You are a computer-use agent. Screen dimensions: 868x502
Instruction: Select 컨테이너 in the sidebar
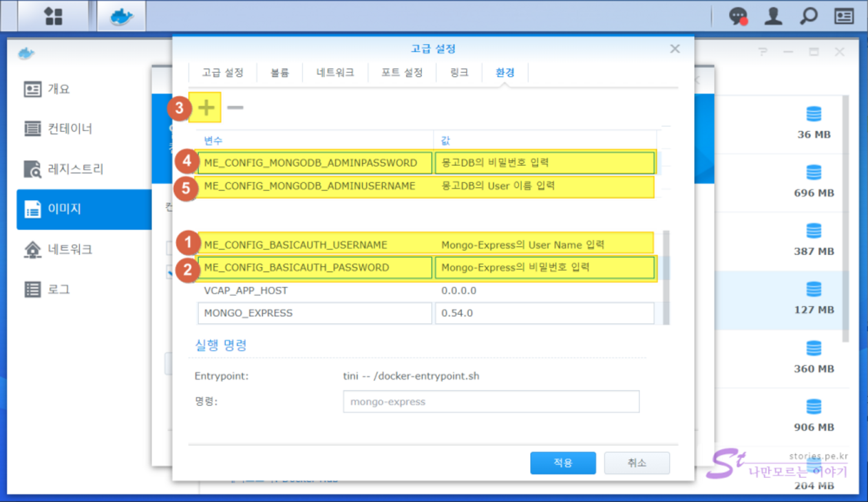(x=70, y=129)
